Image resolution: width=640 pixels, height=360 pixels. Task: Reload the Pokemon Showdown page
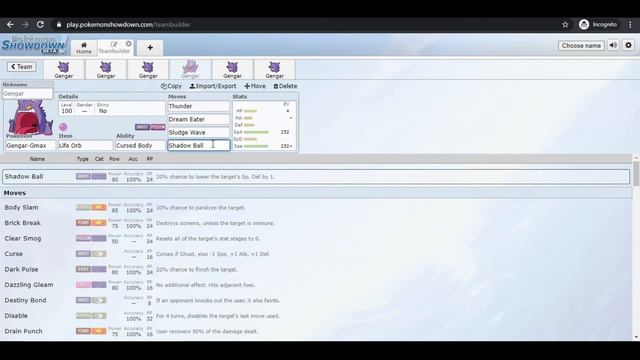coord(40,24)
